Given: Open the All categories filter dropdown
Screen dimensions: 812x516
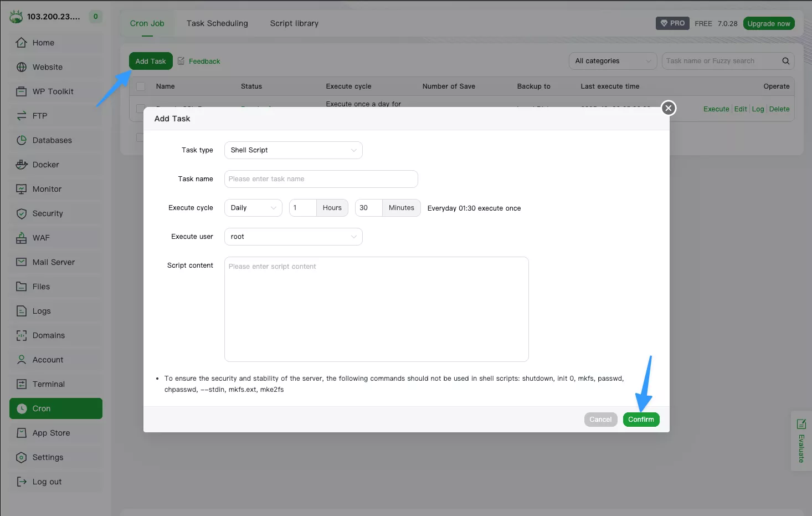Looking at the screenshot, I should tap(613, 61).
